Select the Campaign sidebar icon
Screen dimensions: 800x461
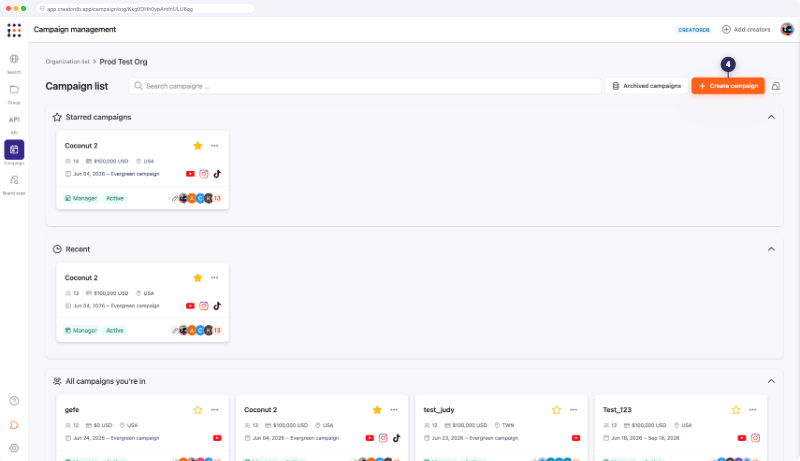coord(14,150)
